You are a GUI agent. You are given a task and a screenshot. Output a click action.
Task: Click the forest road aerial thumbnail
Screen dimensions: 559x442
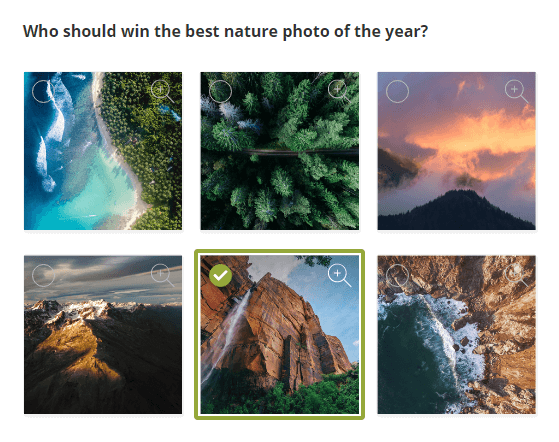tap(280, 151)
